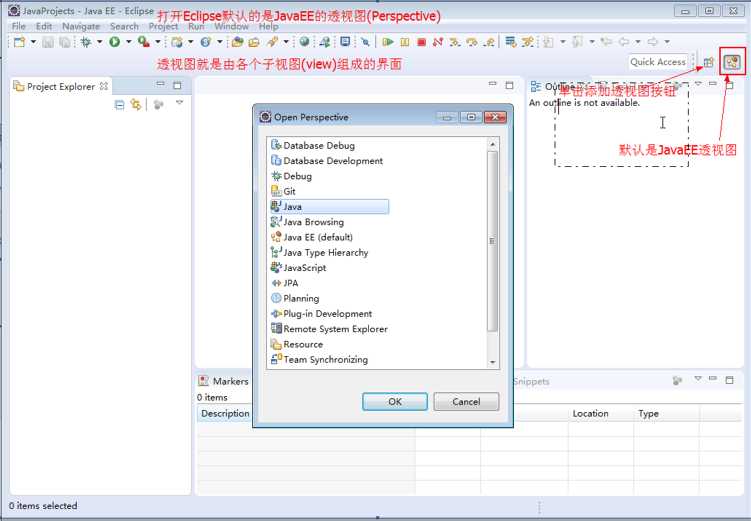Maximize the Markers bottom panel
751x521 pixels.
pos(729,380)
